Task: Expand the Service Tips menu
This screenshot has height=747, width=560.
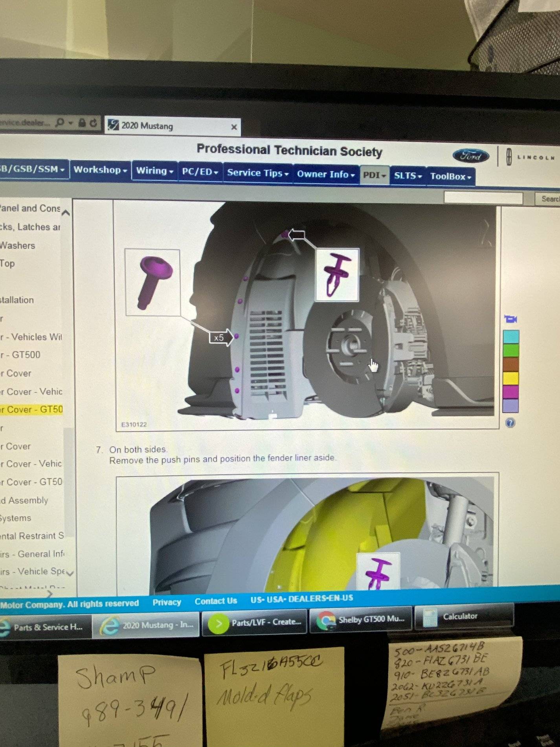Action: point(258,173)
